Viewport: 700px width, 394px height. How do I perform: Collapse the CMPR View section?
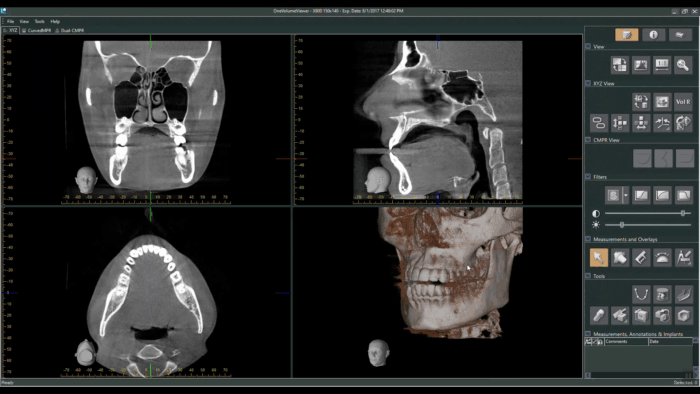click(x=588, y=140)
